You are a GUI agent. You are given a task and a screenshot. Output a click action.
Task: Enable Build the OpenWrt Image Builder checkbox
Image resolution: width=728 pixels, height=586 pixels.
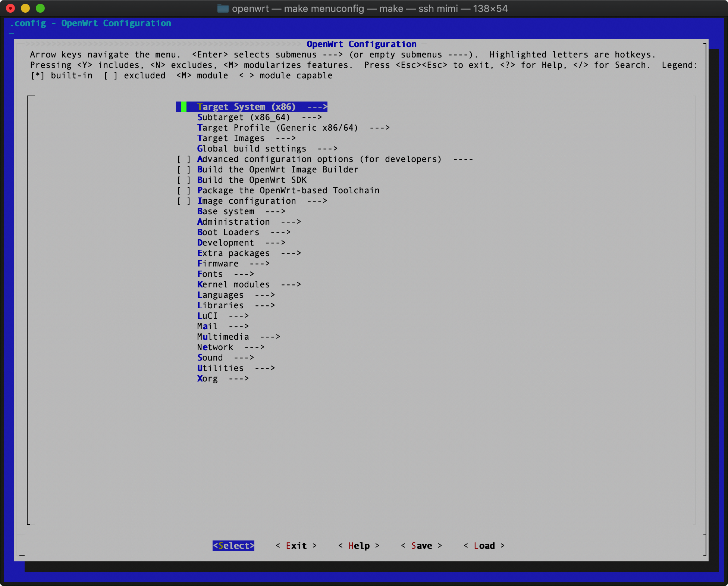point(183,169)
